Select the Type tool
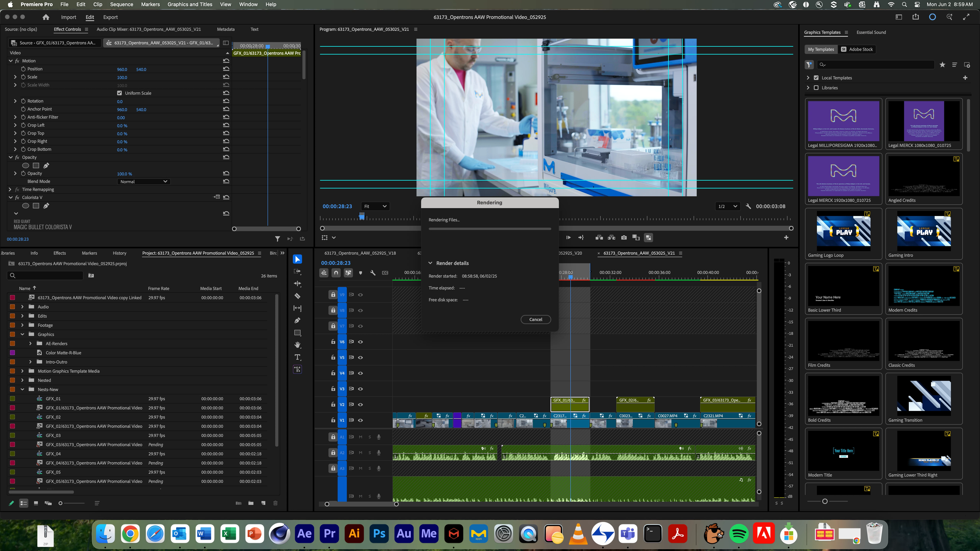The height and width of the screenshot is (551, 980). pos(297,357)
